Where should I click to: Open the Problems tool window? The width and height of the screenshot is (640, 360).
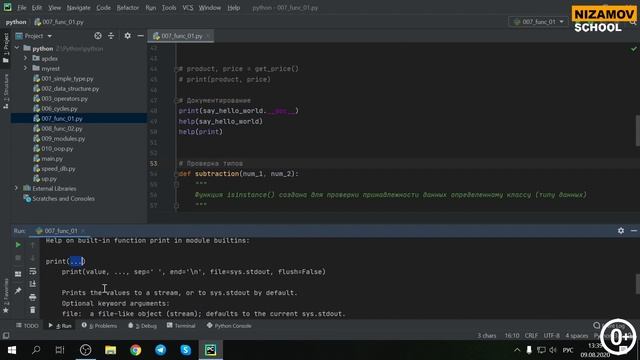tap(99, 326)
